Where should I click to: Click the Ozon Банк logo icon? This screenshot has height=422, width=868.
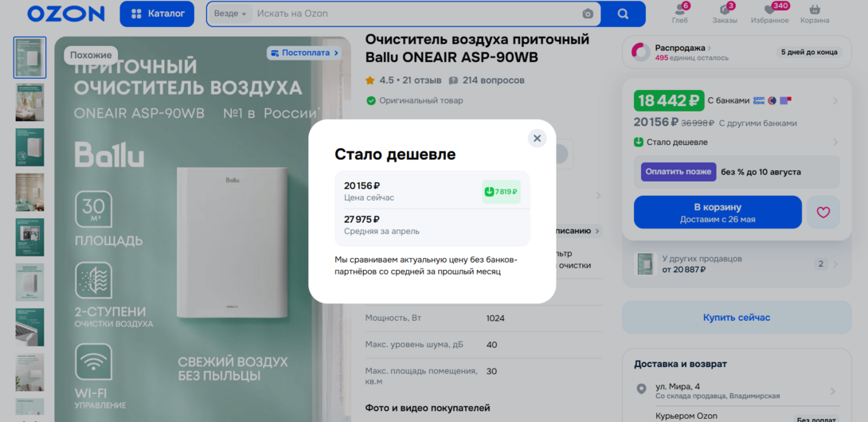click(x=758, y=100)
